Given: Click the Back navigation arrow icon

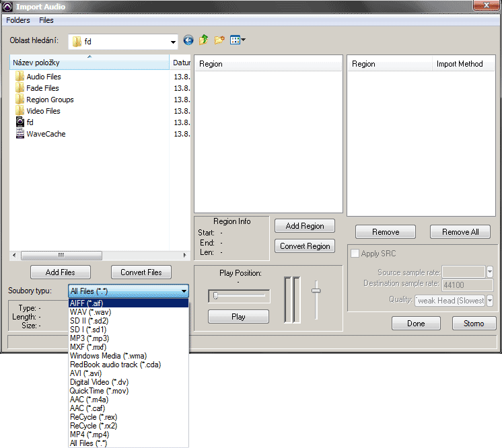Looking at the screenshot, I should [188, 40].
